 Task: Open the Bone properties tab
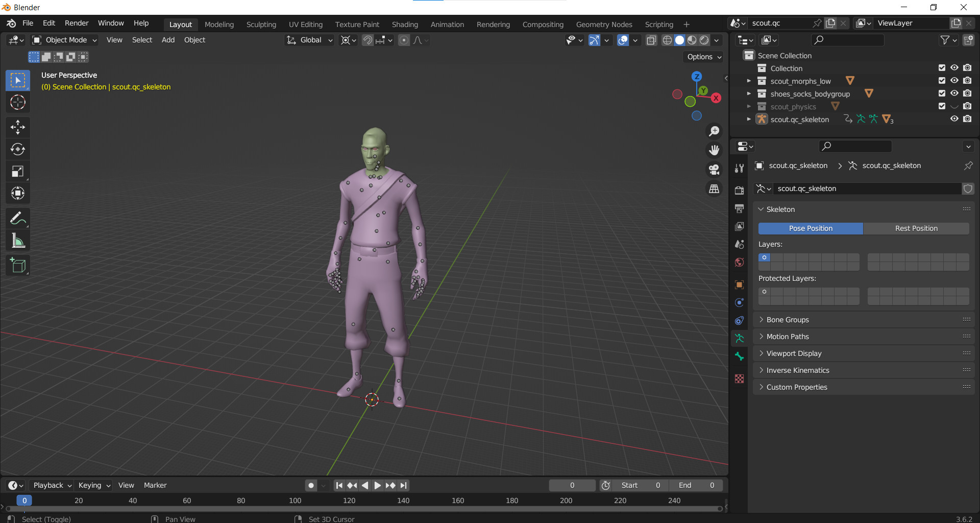pyautogui.click(x=739, y=356)
